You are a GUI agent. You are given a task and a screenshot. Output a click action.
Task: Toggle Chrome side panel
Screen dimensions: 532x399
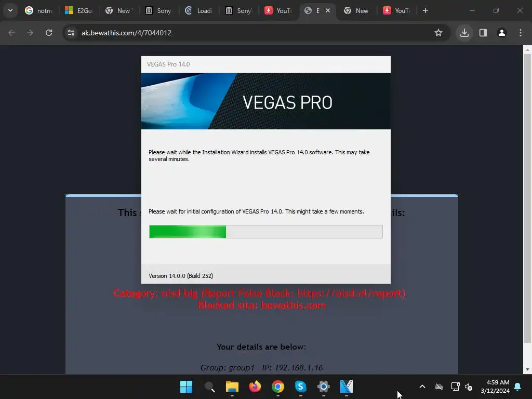[x=483, y=33]
